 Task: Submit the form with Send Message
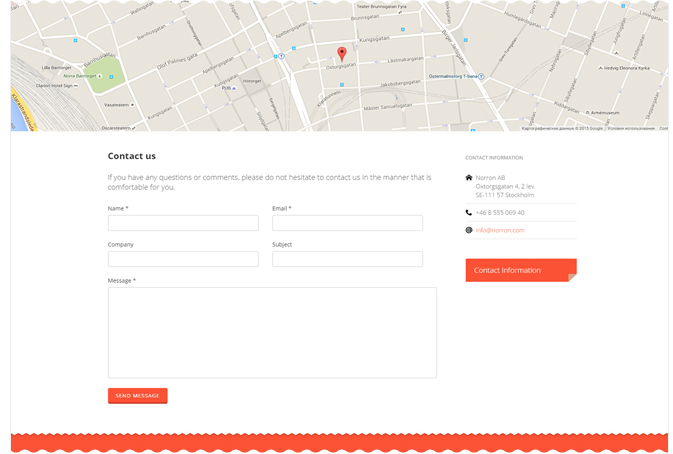click(138, 396)
